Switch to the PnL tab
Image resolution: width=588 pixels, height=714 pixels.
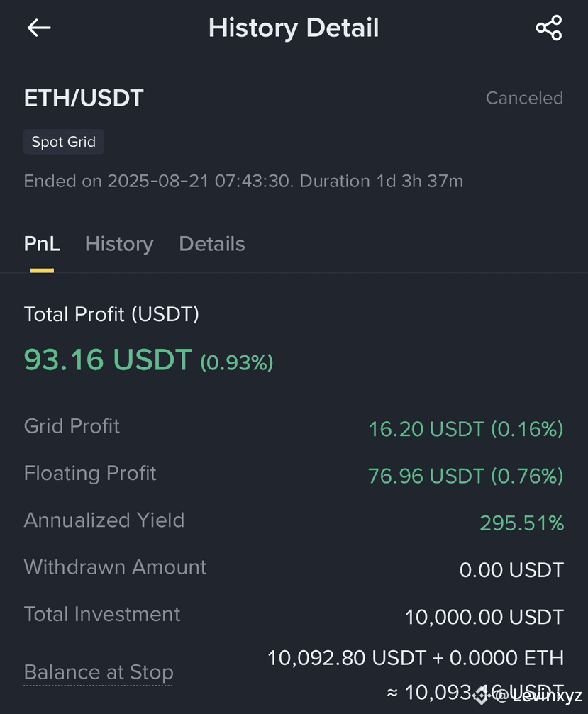click(x=42, y=244)
